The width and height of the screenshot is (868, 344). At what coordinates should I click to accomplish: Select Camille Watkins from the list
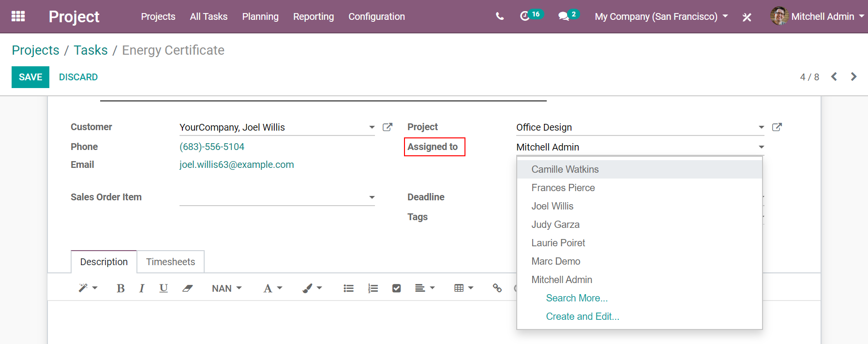point(565,169)
